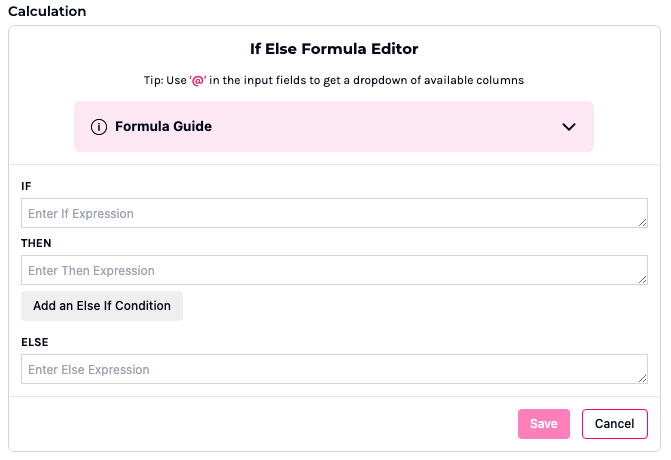This screenshot has width=671, height=460.
Task: Click the IF label above the first field
Action: point(26,187)
